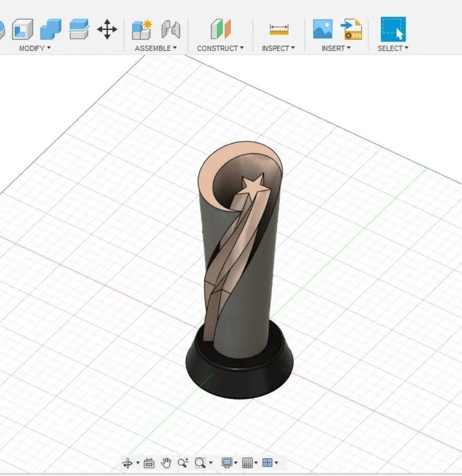Screen dimensions: 462x476
Task: Click the Look At icon
Action: [x=149, y=463]
